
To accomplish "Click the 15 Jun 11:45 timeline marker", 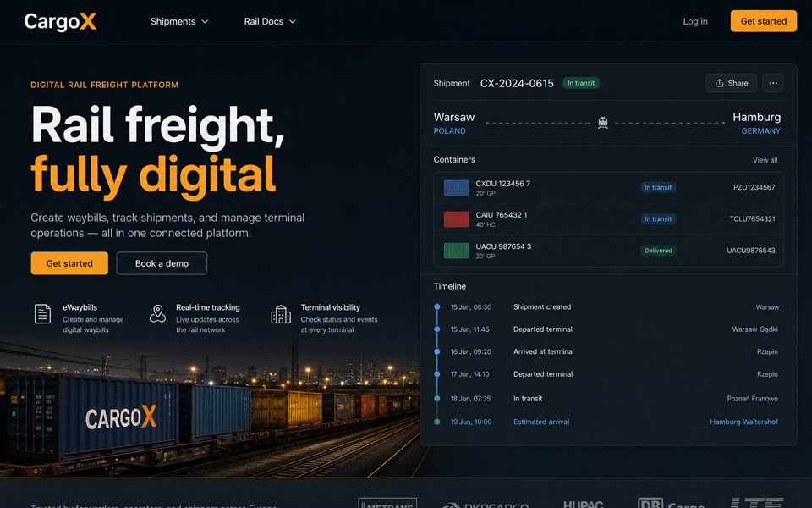I will point(437,329).
